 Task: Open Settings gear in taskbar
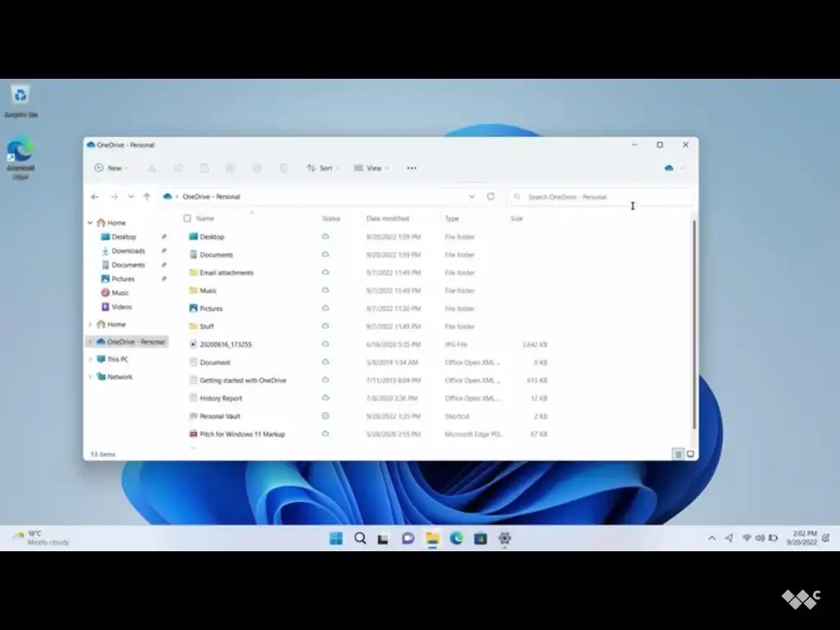[504, 538]
